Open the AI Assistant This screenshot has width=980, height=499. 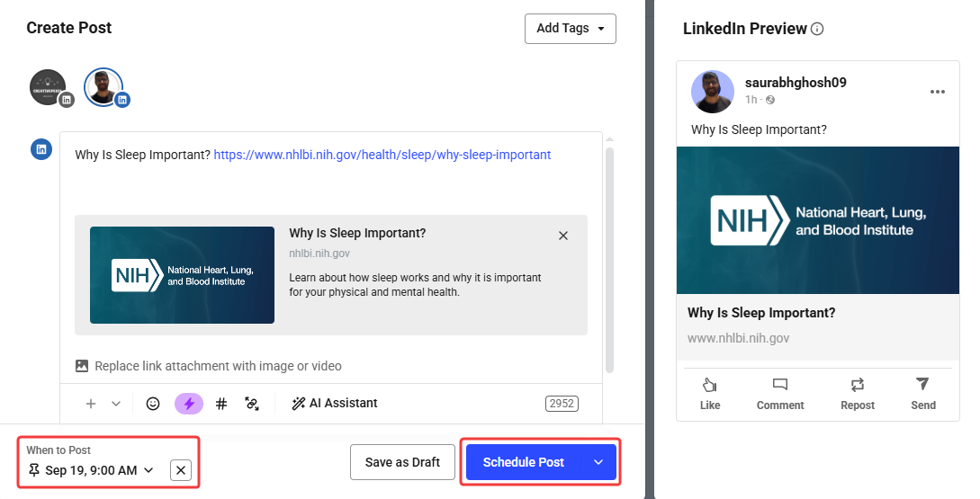334,404
